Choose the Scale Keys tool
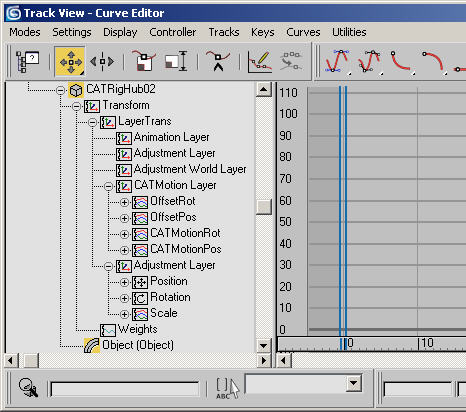 [x=145, y=62]
